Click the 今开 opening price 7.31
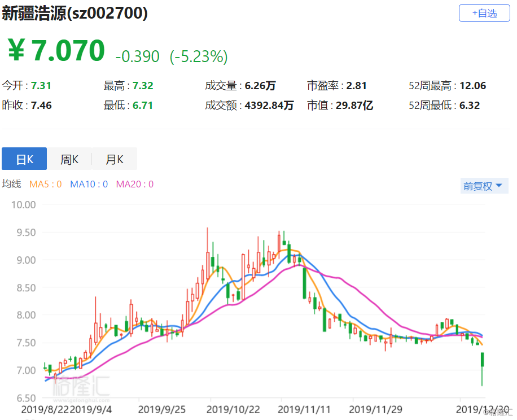 coord(41,86)
